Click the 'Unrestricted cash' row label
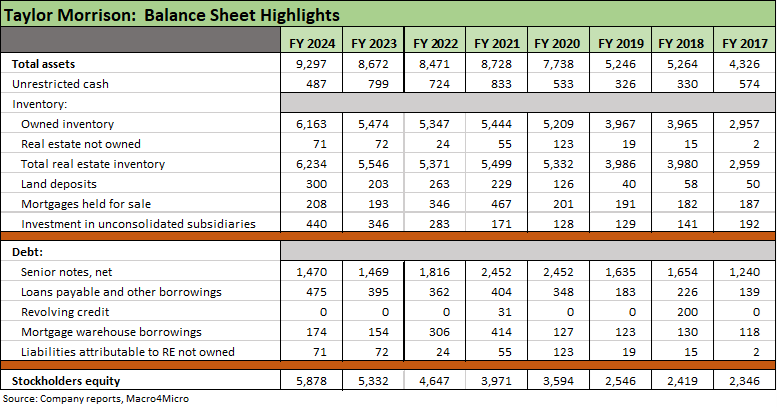 click(x=60, y=84)
